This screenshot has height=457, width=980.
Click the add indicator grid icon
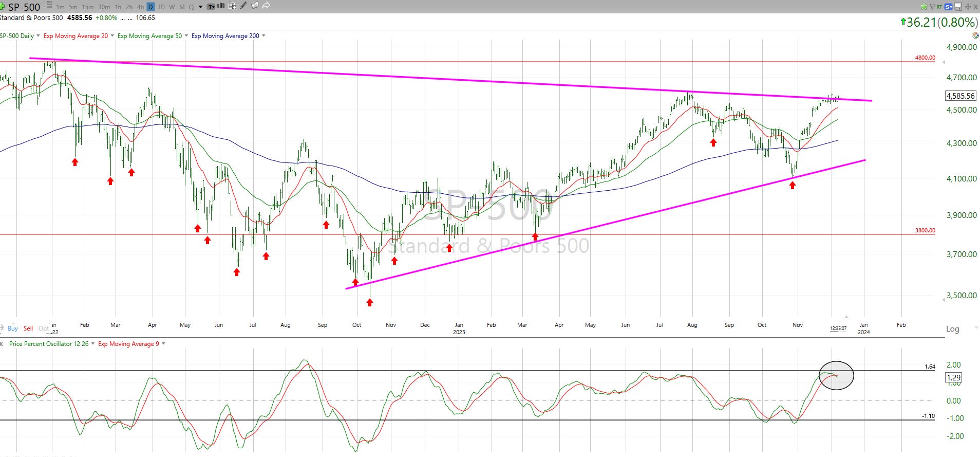click(232, 6)
